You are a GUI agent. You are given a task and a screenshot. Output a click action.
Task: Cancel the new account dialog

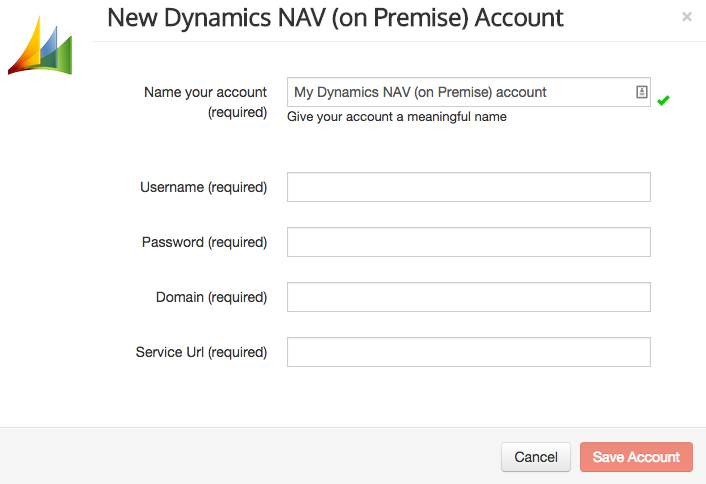[536, 457]
